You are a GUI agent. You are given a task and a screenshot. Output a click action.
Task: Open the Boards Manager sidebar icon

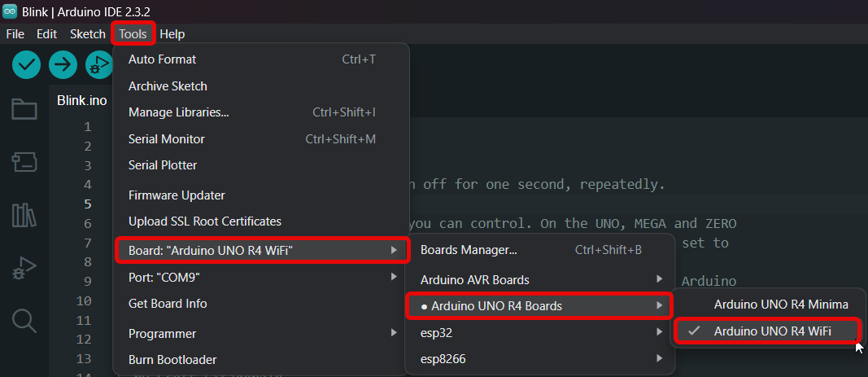24,162
